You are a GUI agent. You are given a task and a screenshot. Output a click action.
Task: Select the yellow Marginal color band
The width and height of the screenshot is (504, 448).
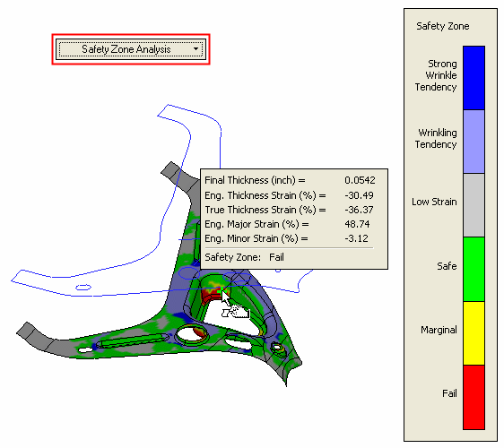[474, 333]
